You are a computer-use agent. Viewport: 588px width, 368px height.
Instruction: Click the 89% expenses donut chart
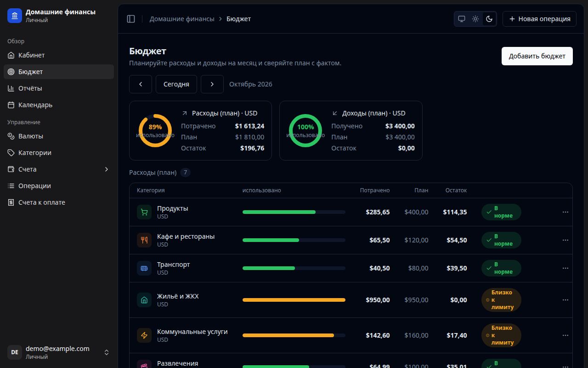click(155, 131)
